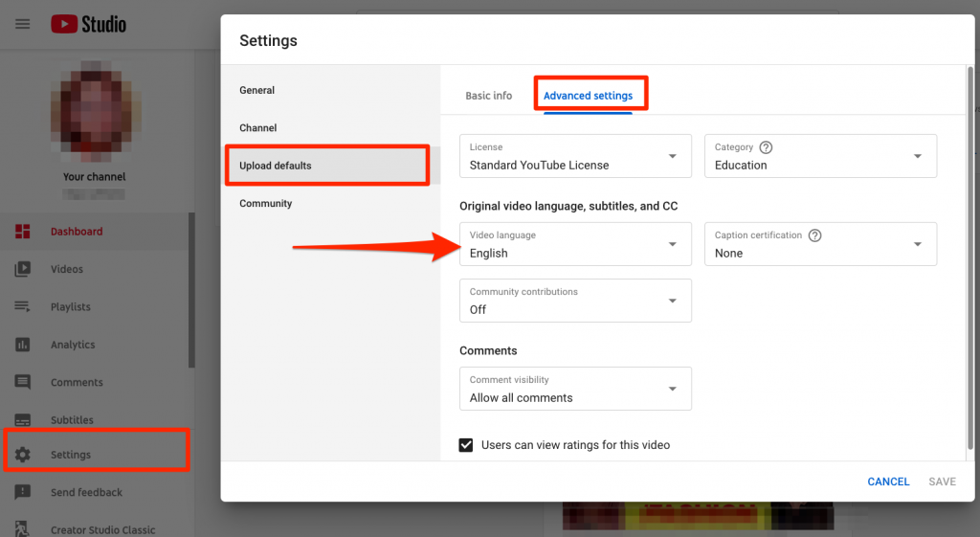Open the Videos label in the sidebar
This screenshot has height=537, width=980.
pyautogui.click(x=67, y=269)
